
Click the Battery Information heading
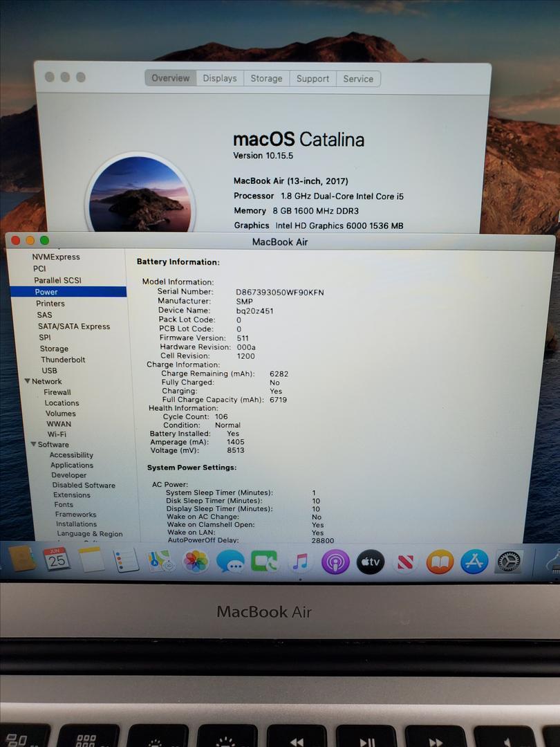point(178,262)
